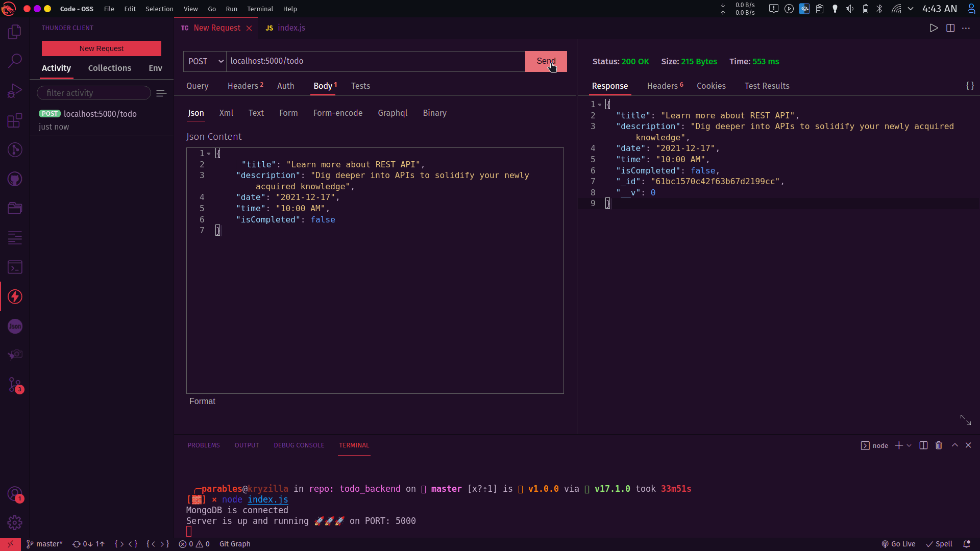The width and height of the screenshot is (980, 551).
Task: Expand the response panel with diagonal arrows
Action: point(965,420)
